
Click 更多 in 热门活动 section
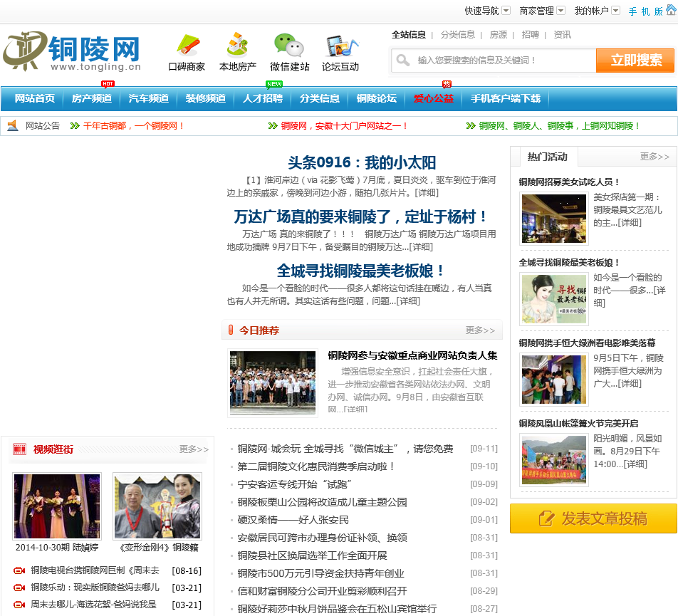tap(654, 157)
